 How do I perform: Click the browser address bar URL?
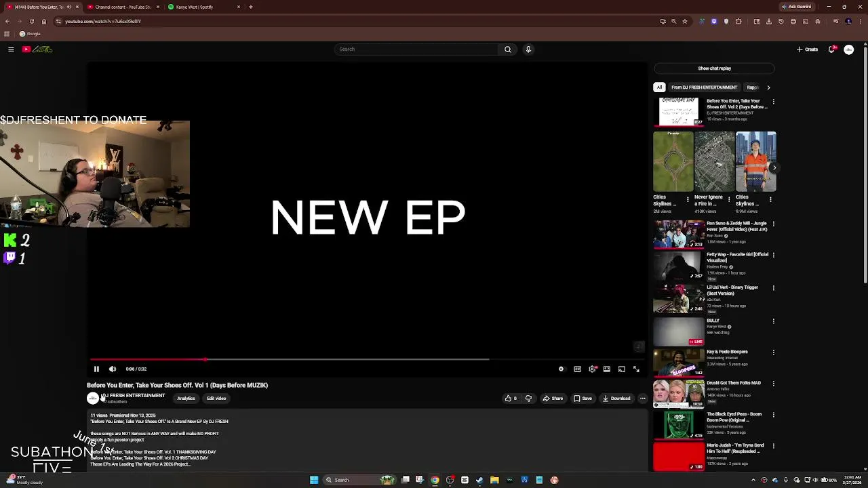[103, 22]
